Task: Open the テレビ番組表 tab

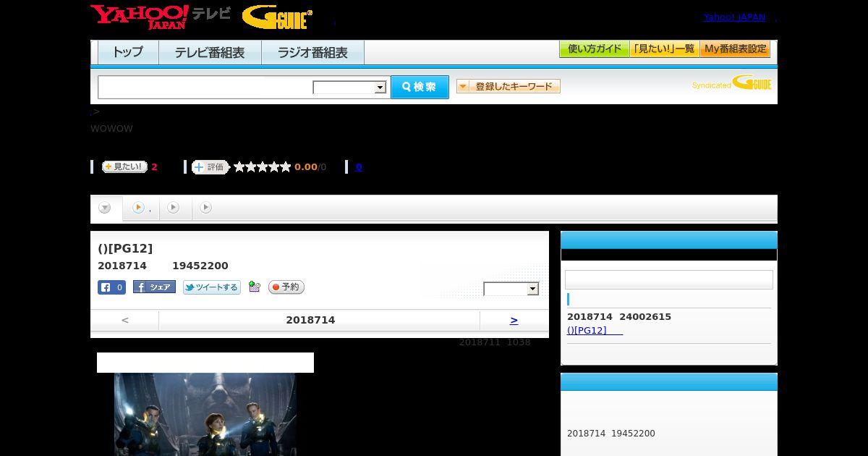Action: pyautogui.click(x=210, y=52)
